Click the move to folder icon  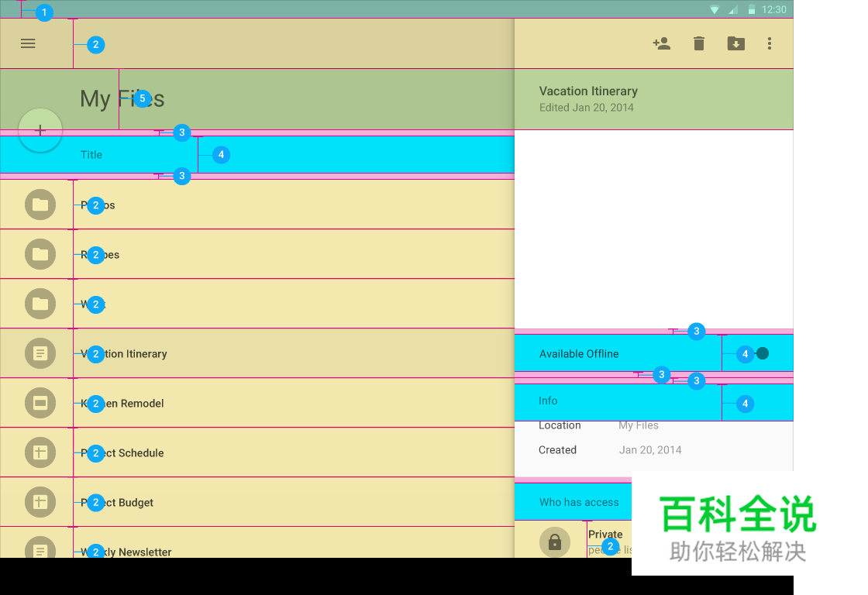(x=735, y=43)
